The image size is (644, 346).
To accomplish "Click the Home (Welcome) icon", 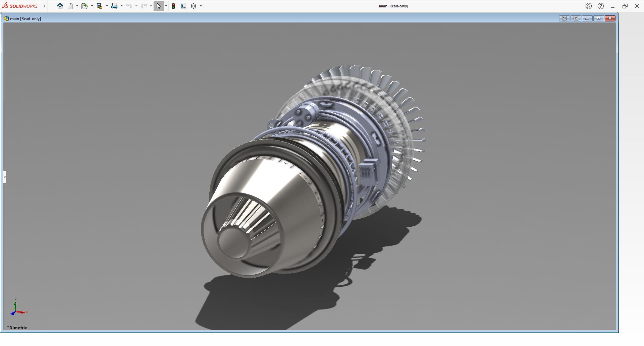I will [60, 6].
